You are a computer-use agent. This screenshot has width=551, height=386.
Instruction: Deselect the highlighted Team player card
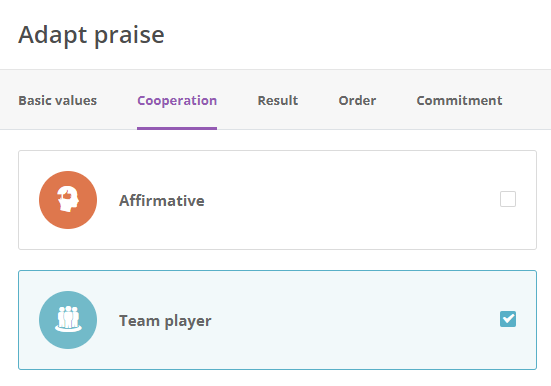pyautogui.click(x=277, y=320)
